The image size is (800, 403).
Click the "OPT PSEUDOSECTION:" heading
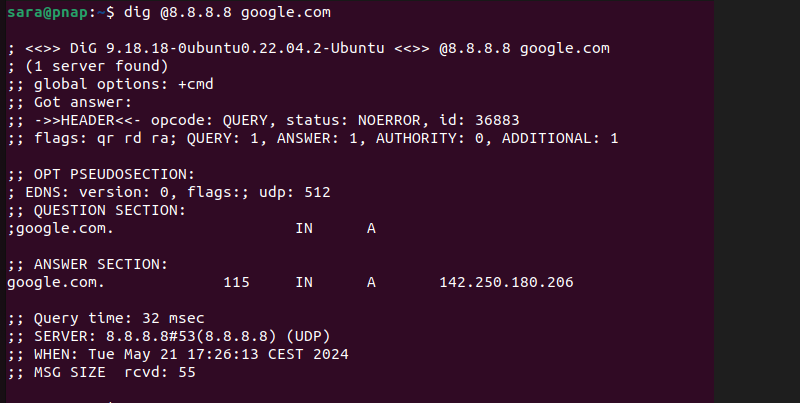pos(101,174)
